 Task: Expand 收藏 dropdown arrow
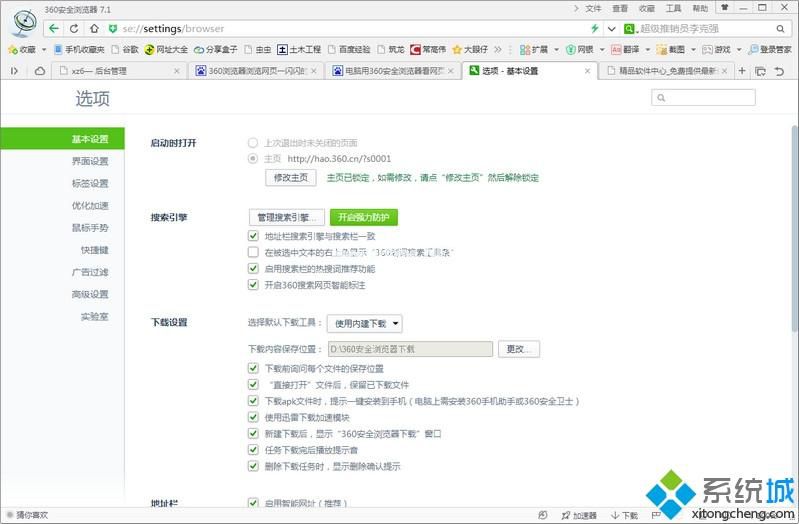[44, 49]
